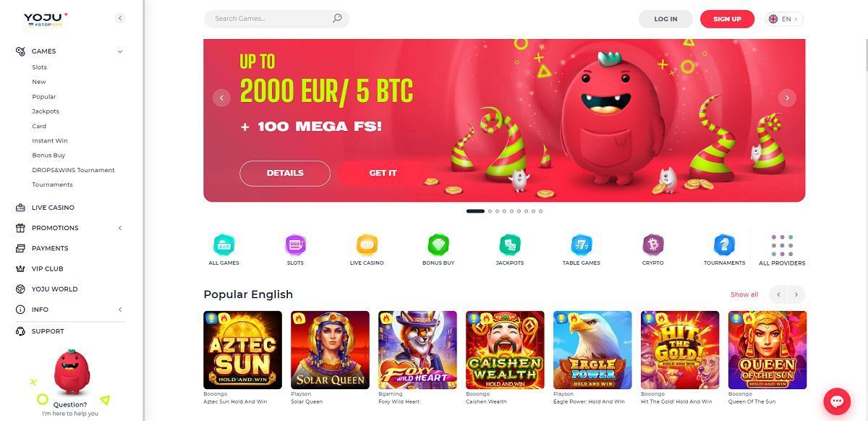Screen dimensions: 868x421
Task: Expand the Promotions submenu arrow
Action: click(x=120, y=228)
